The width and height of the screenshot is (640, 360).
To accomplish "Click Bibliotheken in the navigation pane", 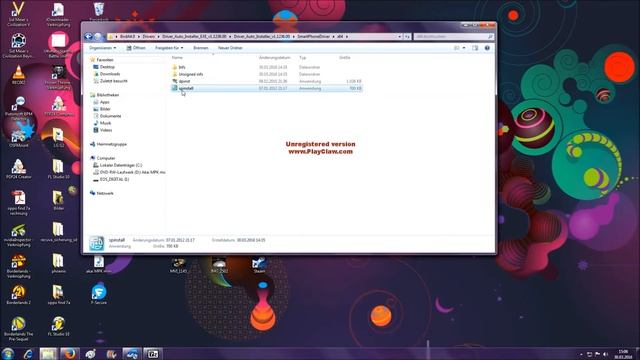I will click(107, 95).
